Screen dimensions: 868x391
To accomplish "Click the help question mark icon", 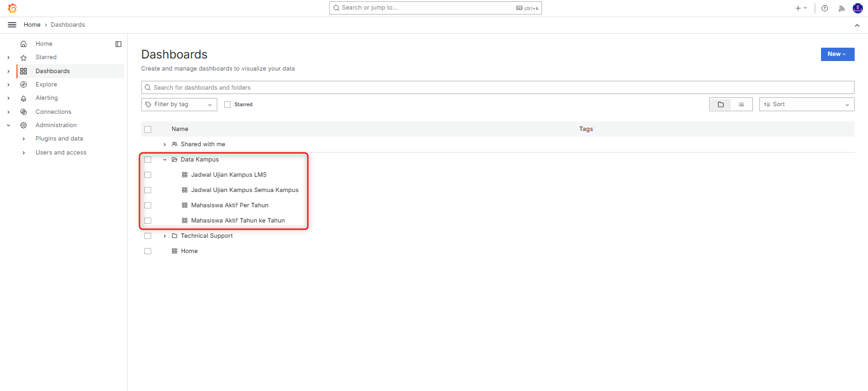I will 825,8.
